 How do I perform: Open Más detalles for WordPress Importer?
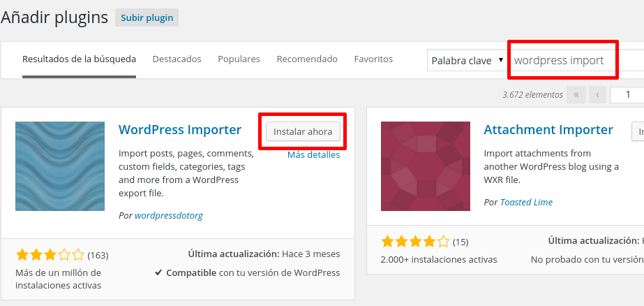[x=314, y=154]
